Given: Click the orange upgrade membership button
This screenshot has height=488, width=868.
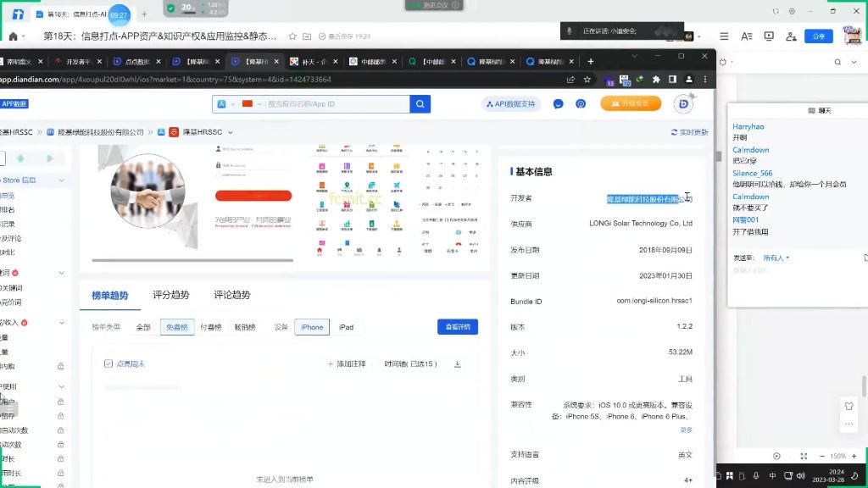Looking at the screenshot, I should click(631, 103).
